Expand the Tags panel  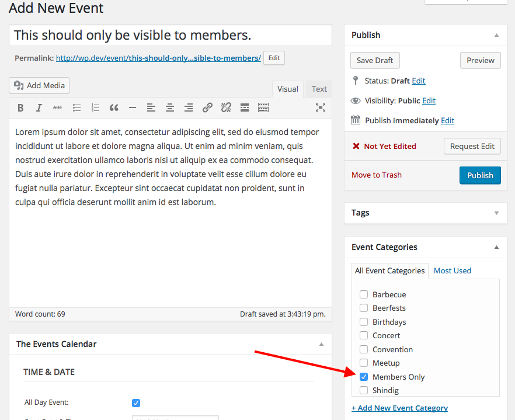click(x=496, y=213)
